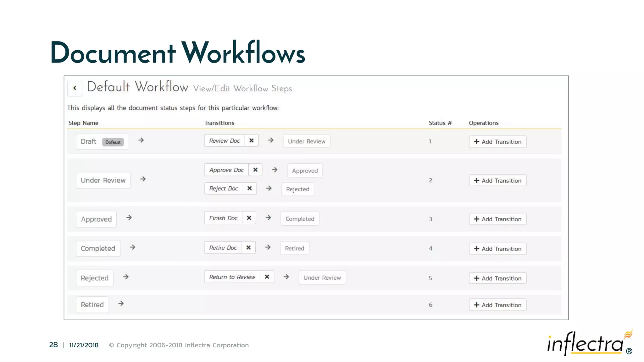Click status number 1 in Draft row
This screenshot has height=362, width=644.
430,141
